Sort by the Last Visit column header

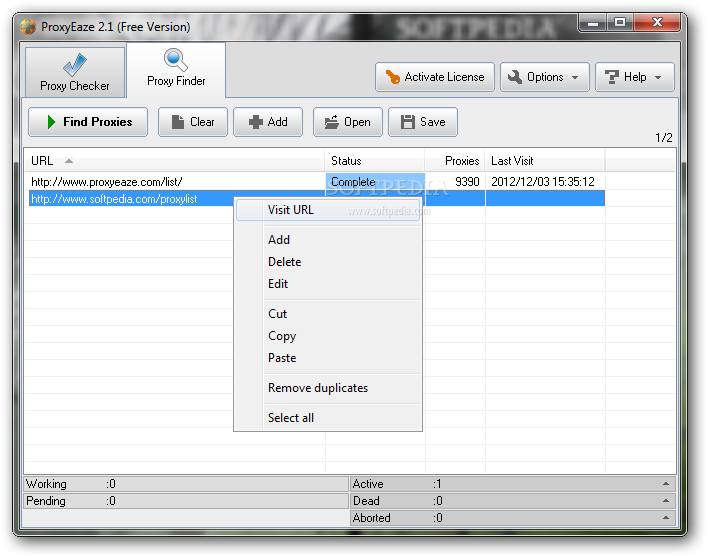click(545, 161)
